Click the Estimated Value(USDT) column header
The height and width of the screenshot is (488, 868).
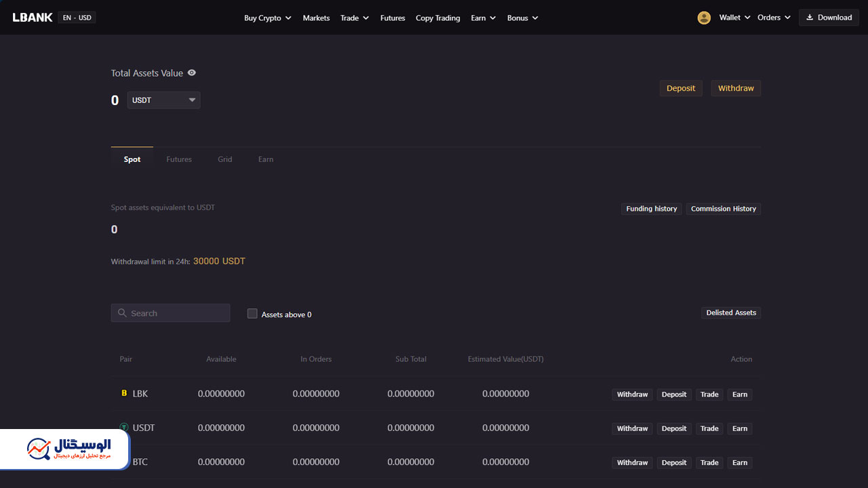[506, 359]
